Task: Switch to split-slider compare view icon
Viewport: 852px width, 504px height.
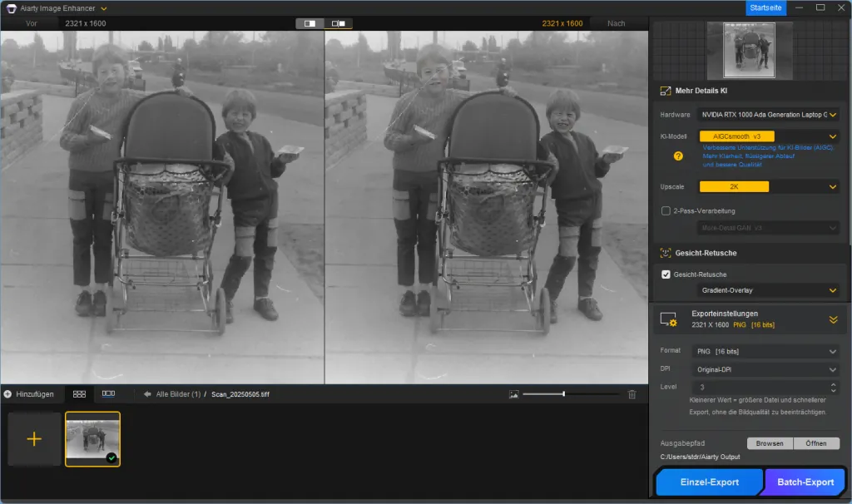Action: click(310, 23)
